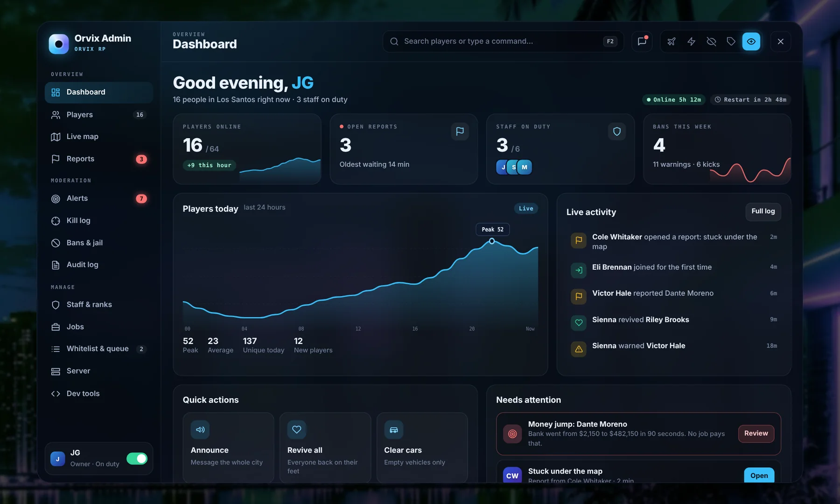The image size is (840, 504).
Task: Toggle the highlighted eye spectate icon
Action: point(751,42)
